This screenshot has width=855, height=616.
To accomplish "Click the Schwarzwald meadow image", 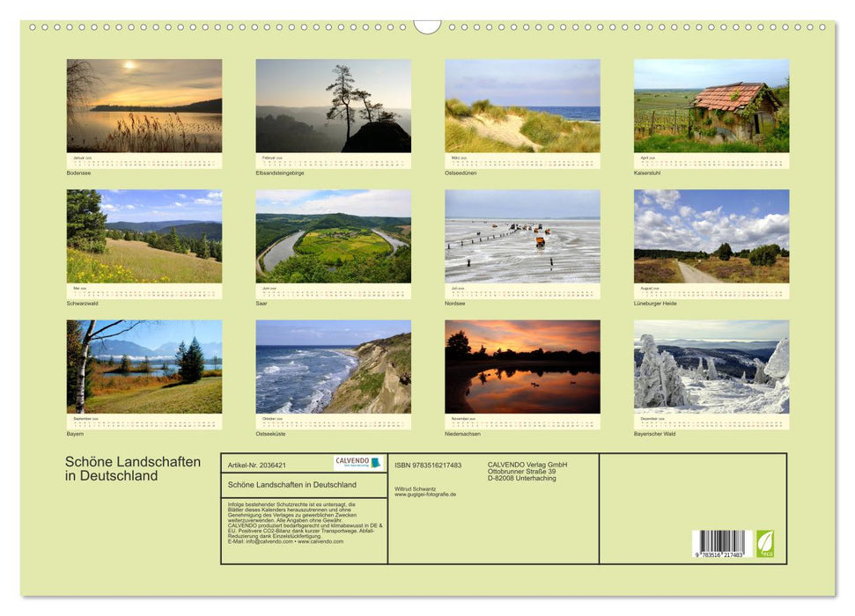I will (x=144, y=236).
